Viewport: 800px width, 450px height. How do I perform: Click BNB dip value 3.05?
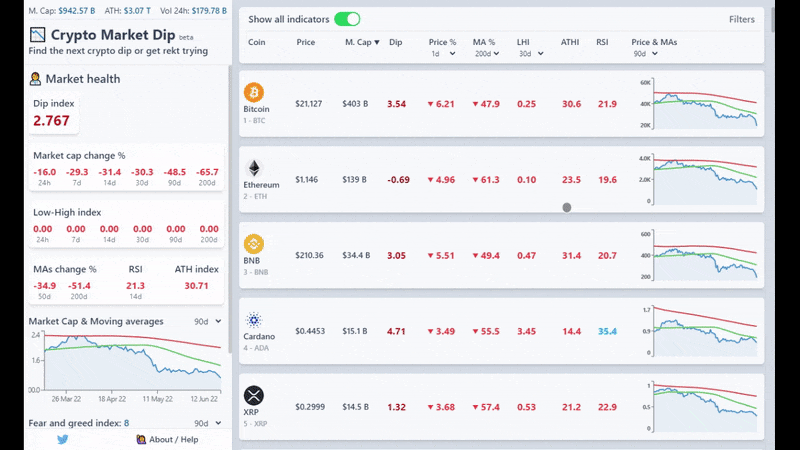[x=396, y=255]
